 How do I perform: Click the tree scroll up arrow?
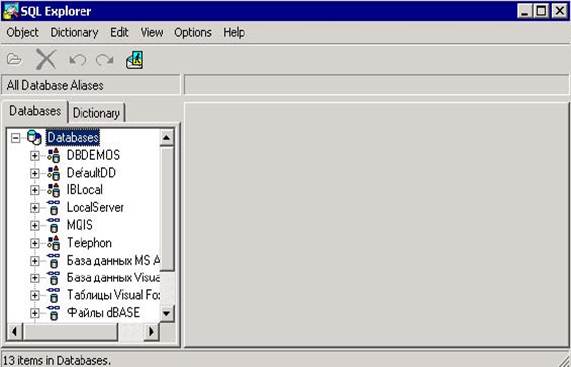pyautogui.click(x=167, y=138)
